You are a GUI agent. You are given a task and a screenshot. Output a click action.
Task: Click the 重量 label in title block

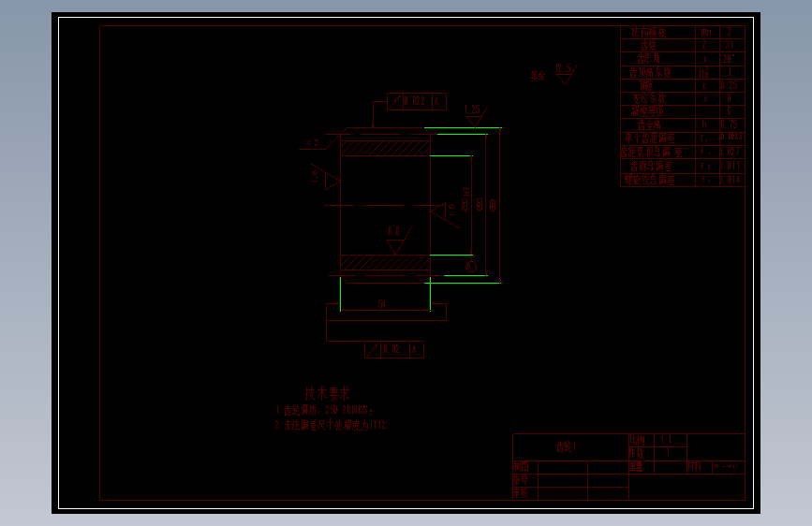(637, 466)
